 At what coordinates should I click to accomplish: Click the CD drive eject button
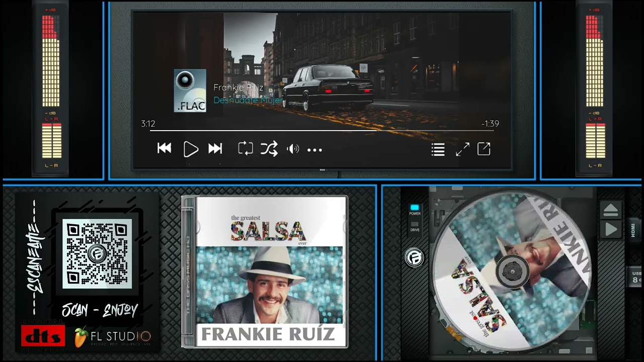click(611, 210)
